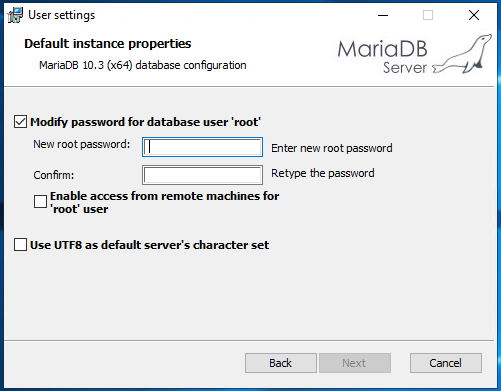
Task: Minimize the User settings window
Action: pyautogui.click(x=383, y=15)
